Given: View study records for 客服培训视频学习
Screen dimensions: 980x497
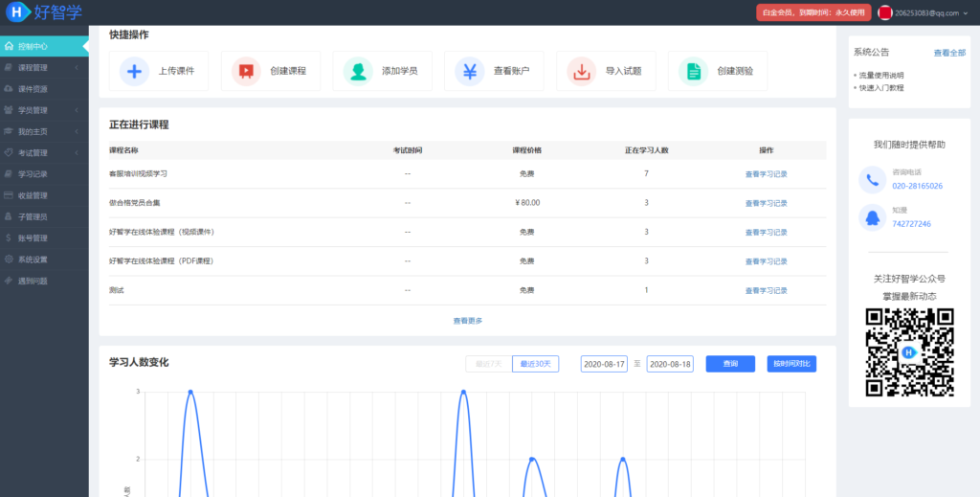Looking at the screenshot, I should point(767,174).
